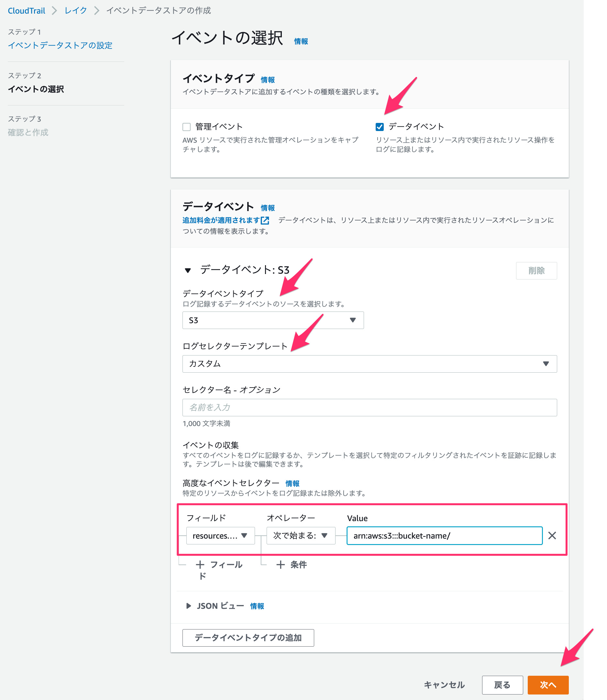This screenshot has width=607, height=700.
Task: Click データイベントタイプの追加 button
Action: [248, 638]
